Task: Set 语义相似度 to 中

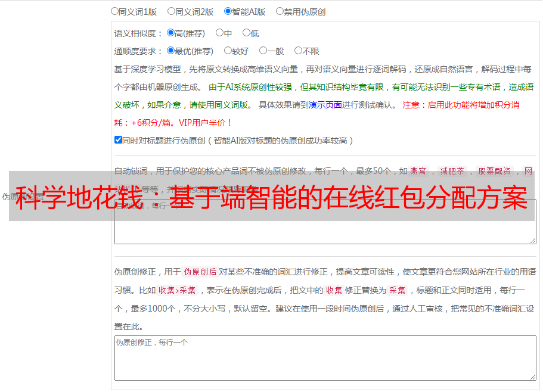Action: (x=219, y=33)
